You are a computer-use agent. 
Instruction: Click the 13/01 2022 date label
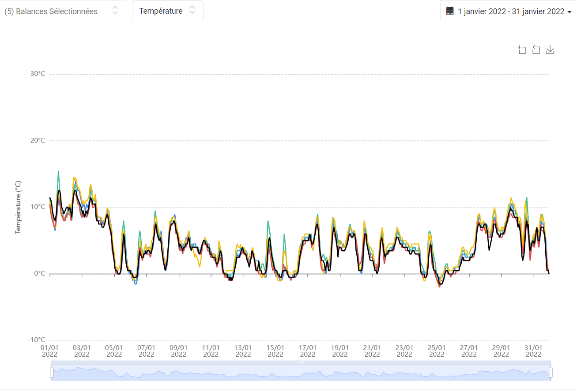click(x=243, y=351)
